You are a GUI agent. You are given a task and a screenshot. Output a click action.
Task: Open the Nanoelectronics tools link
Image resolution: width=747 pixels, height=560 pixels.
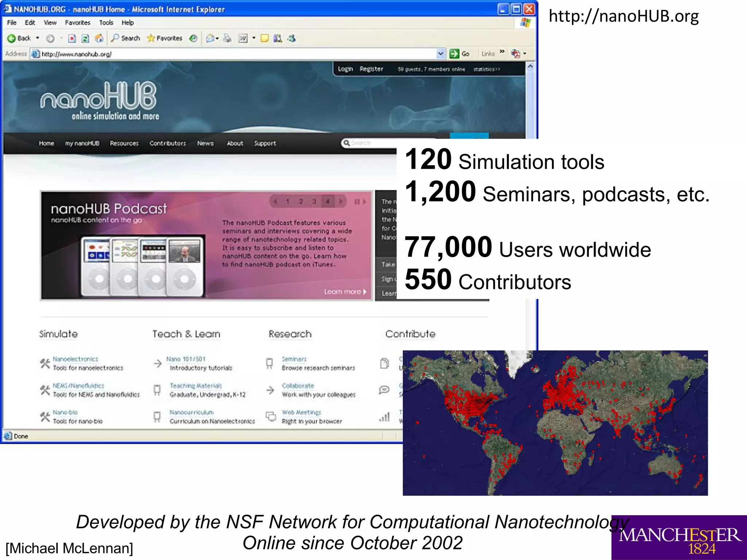point(76,359)
